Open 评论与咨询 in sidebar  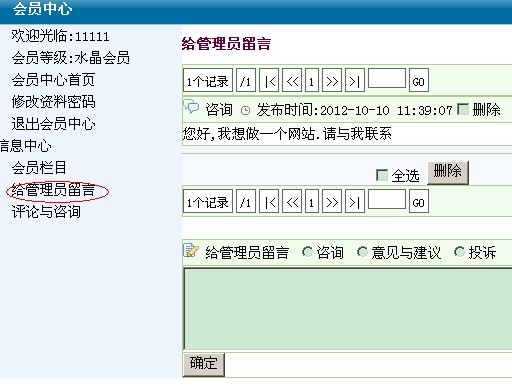point(46,212)
